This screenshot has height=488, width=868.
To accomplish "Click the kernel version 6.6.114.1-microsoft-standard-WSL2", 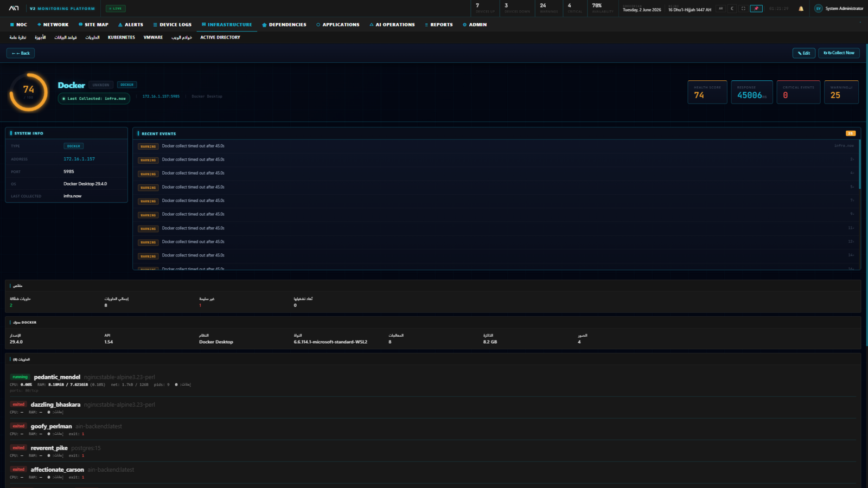I will (x=330, y=342).
